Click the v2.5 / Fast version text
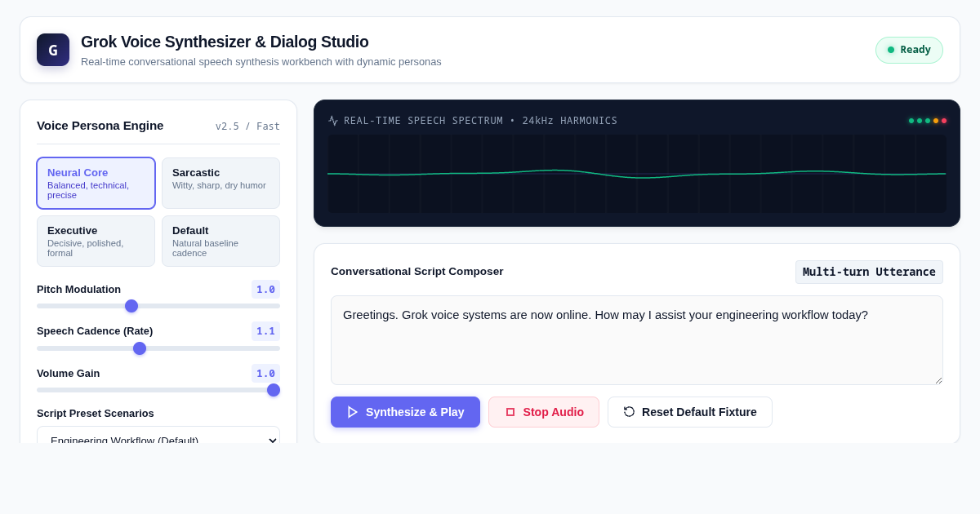The width and height of the screenshot is (980, 514). pyautogui.click(x=247, y=126)
